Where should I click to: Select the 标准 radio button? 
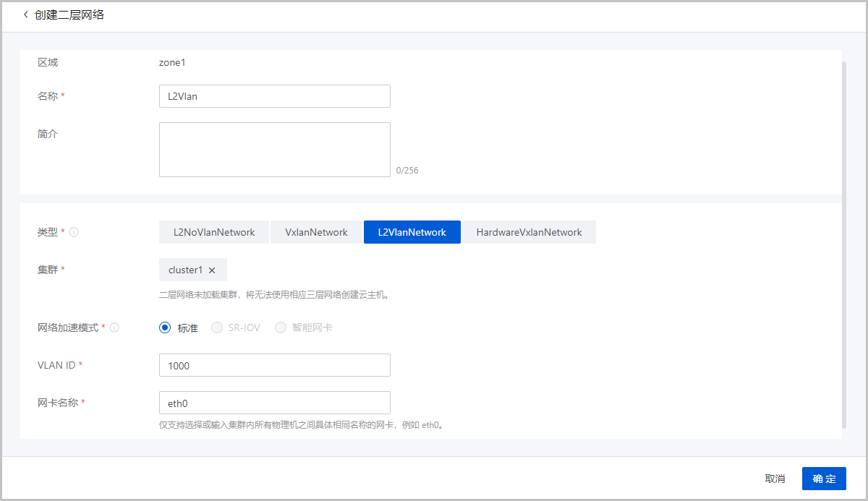point(165,327)
